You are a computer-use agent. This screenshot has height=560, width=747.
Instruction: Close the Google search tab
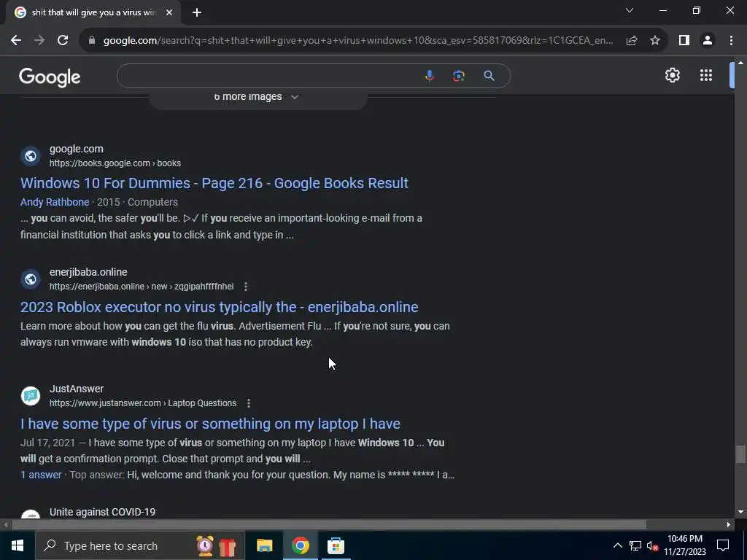tap(169, 12)
